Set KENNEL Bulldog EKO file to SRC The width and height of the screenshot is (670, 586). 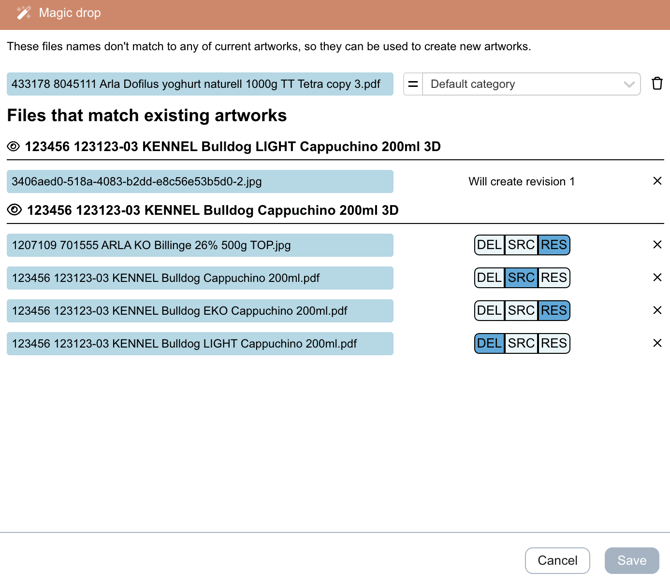(521, 310)
